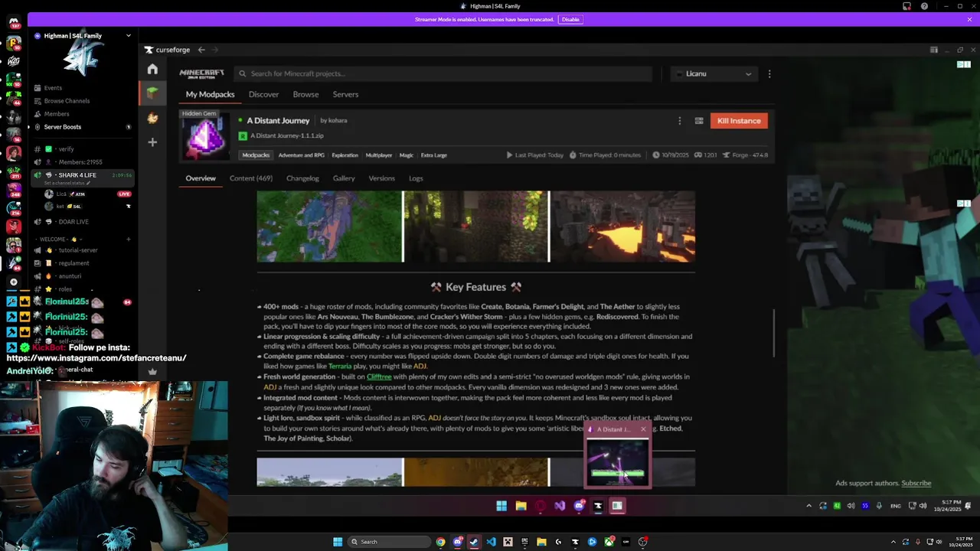Open Steam from the lower taskbar

tap(474, 542)
